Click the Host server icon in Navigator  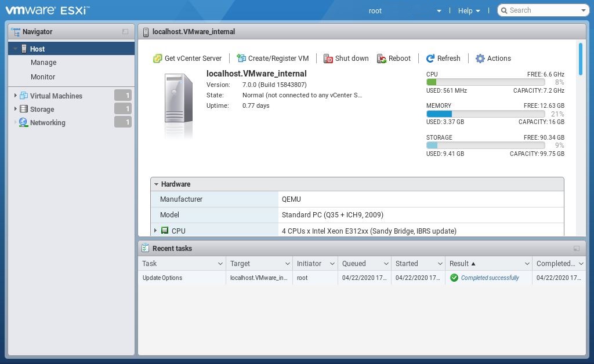click(x=24, y=49)
